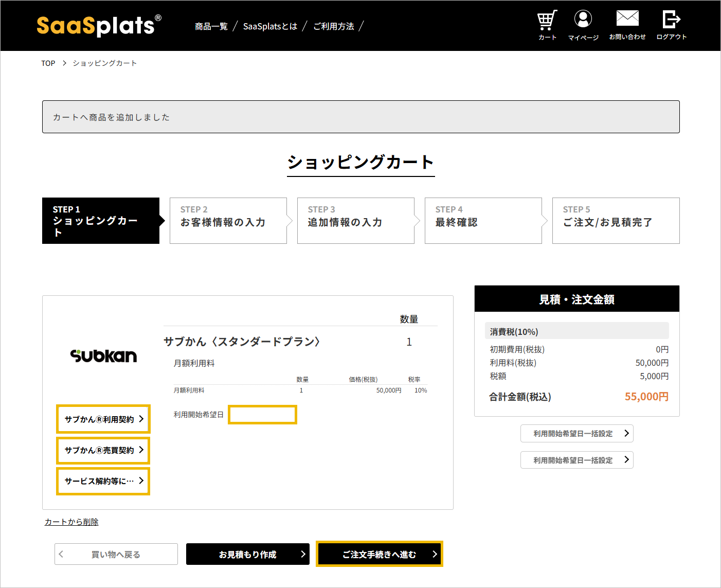The height and width of the screenshot is (588, 721).
Task: Click the ログアウト logout icon
Action: pyautogui.click(x=672, y=25)
